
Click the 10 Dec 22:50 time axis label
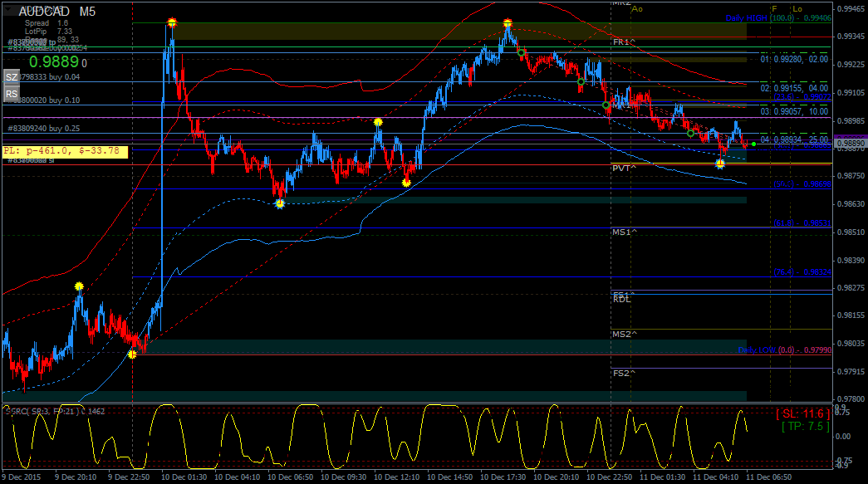click(609, 477)
